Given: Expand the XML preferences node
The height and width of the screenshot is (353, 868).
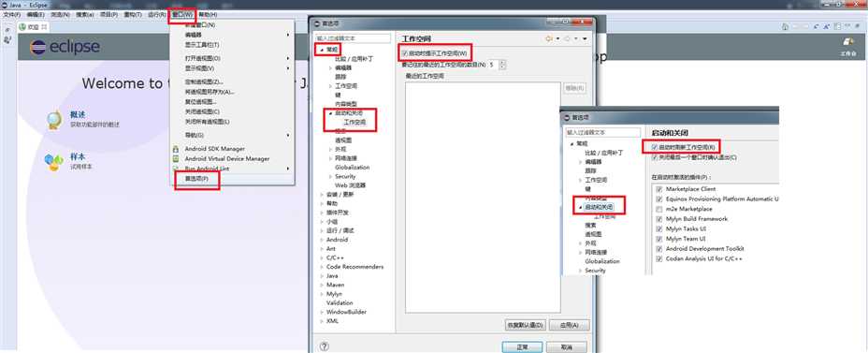Looking at the screenshot, I should click(x=322, y=321).
